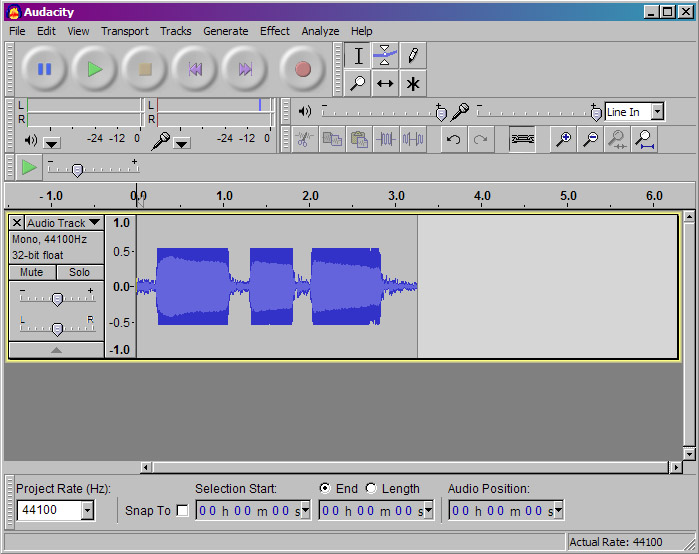Select the Length radio button

tap(371, 489)
